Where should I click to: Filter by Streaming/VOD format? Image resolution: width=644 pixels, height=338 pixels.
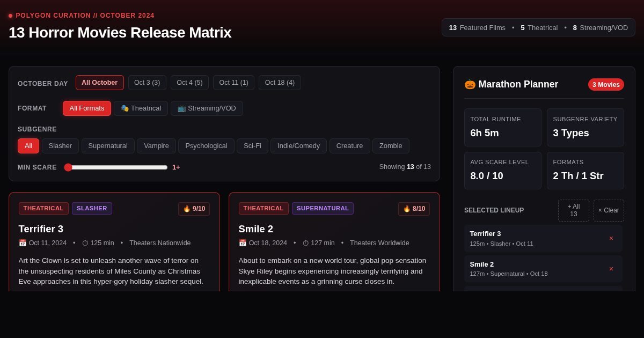pyautogui.click(x=207, y=108)
